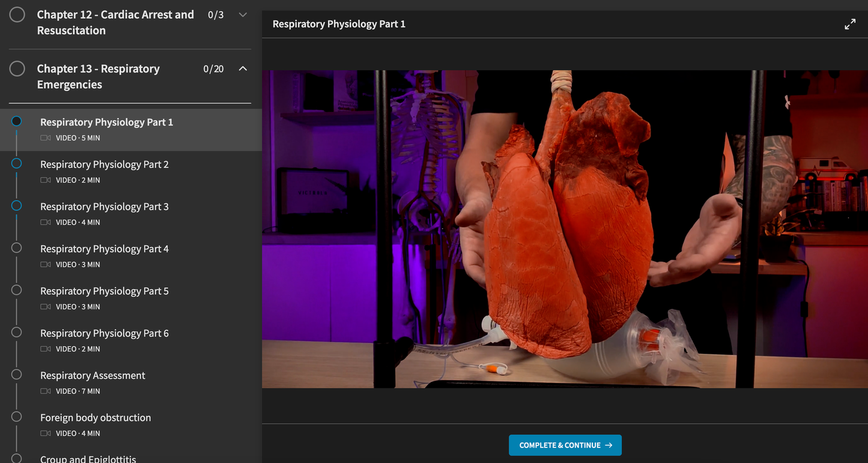Image resolution: width=868 pixels, height=463 pixels.
Task: Open the Respiratory Physiology Part 2 lesson
Action: point(104,164)
